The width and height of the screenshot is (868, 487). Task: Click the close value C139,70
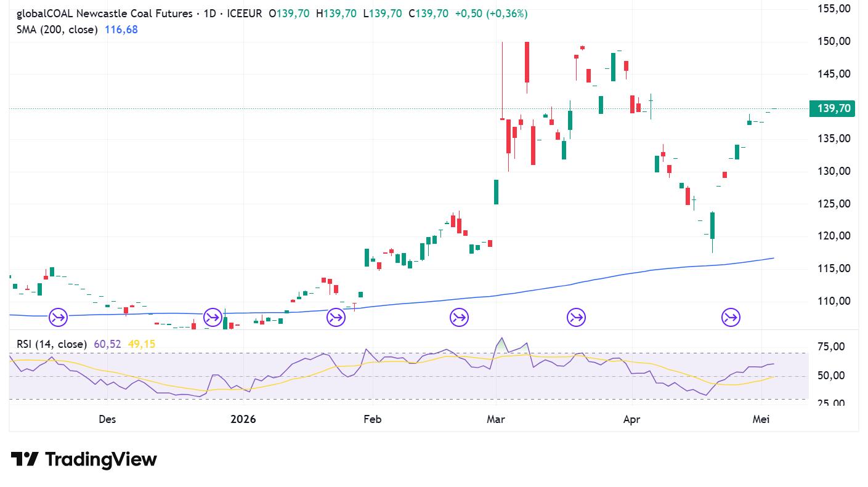(429, 14)
